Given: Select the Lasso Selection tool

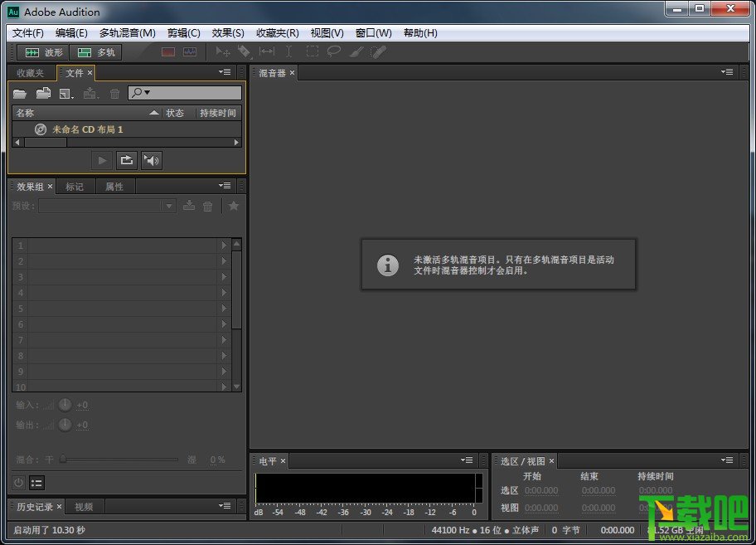Looking at the screenshot, I should (x=333, y=51).
